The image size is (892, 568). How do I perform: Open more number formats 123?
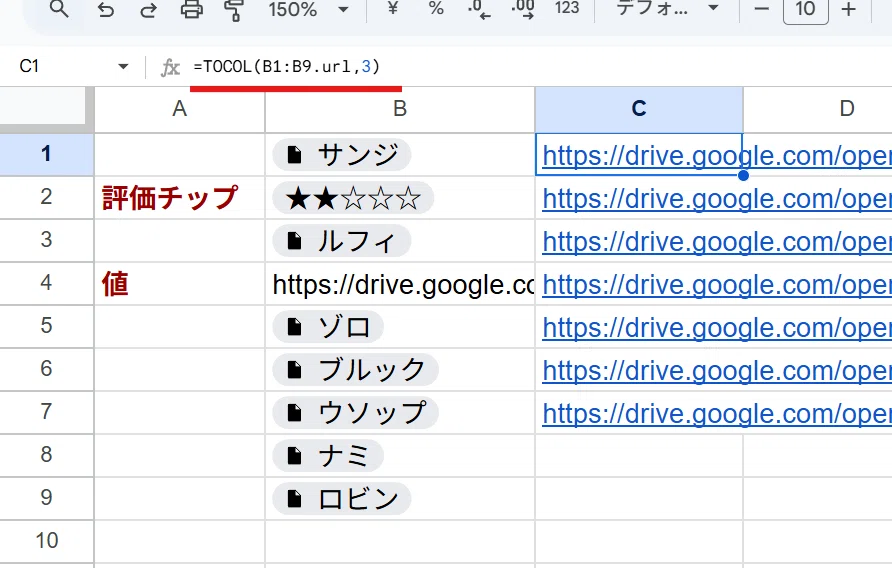[567, 9]
